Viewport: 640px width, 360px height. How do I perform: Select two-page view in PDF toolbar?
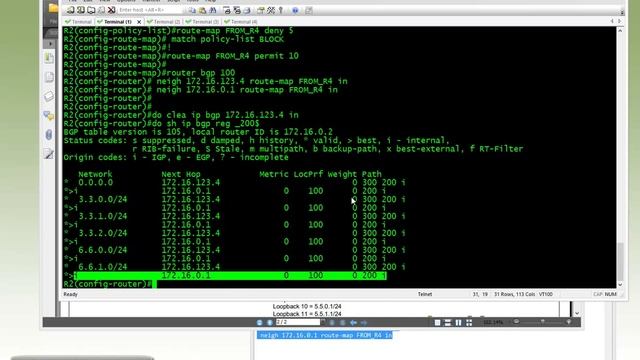[458, 322]
